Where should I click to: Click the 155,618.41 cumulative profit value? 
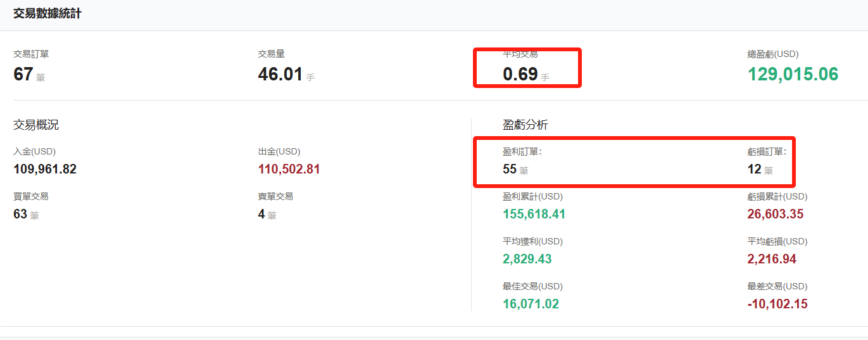click(x=534, y=215)
